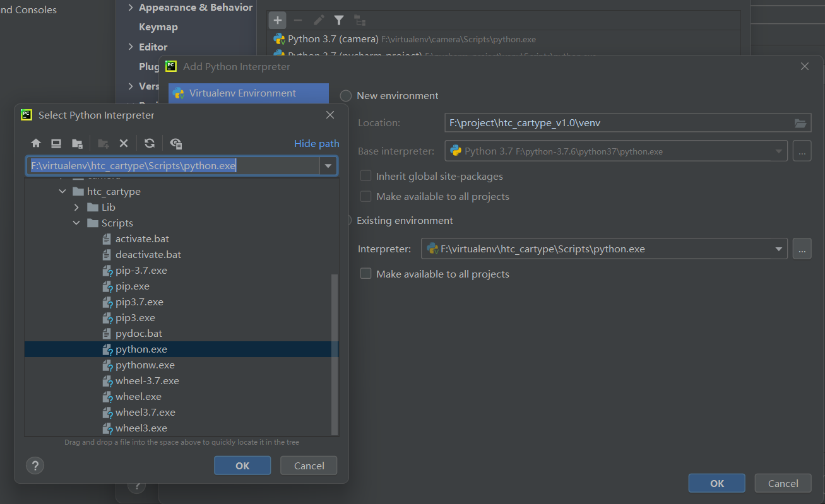This screenshot has height=504, width=825.
Task: Collapse the Scripts folder in the tree
Action: (x=76, y=222)
